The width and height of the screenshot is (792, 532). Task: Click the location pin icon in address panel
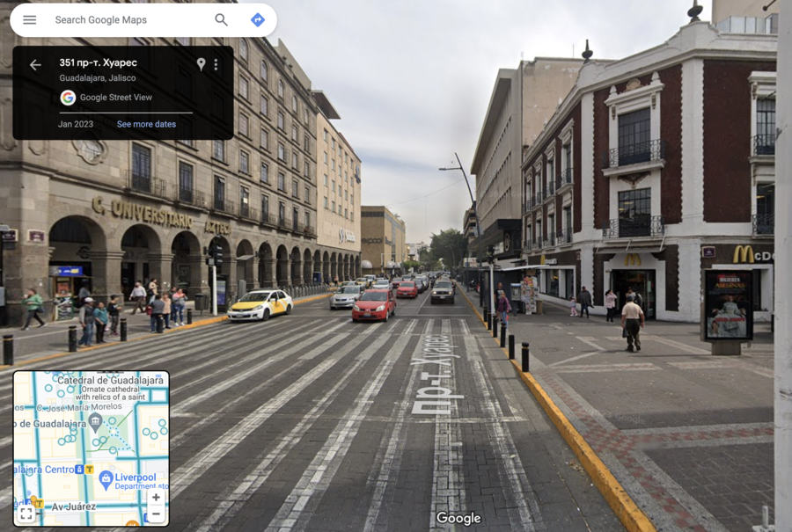201,64
